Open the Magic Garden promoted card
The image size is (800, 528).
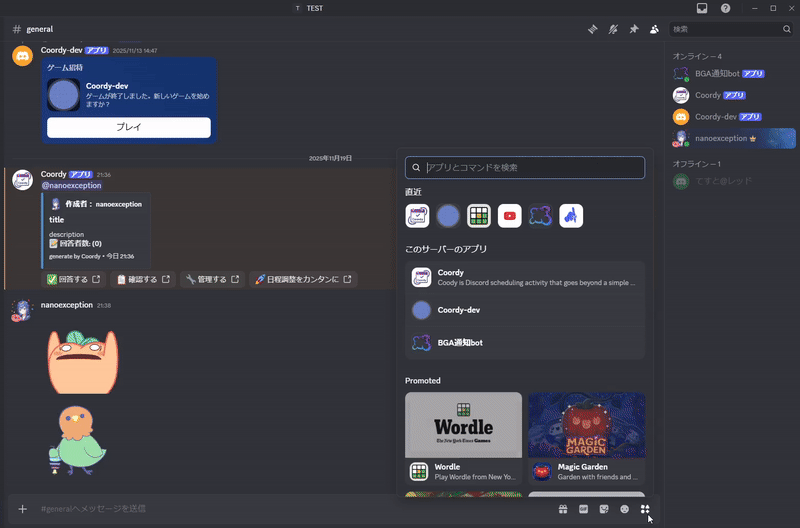click(587, 438)
